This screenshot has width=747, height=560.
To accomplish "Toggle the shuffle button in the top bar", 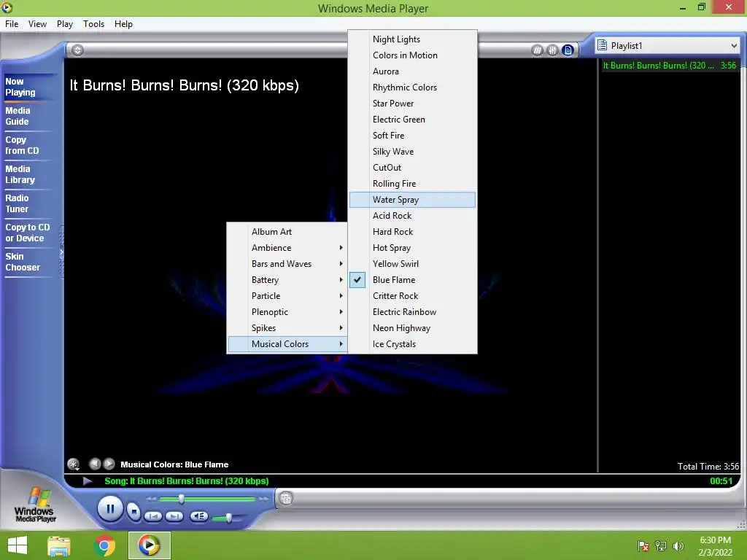I will (538, 50).
